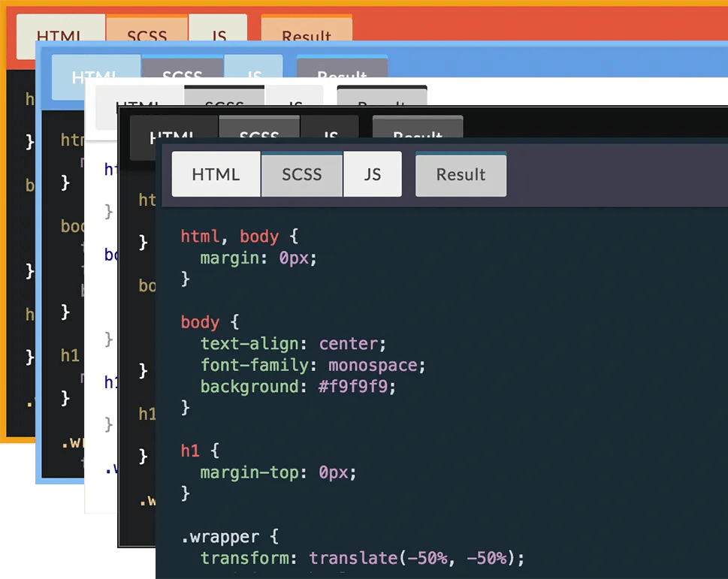The width and height of the screenshot is (728, 579).
Task: Switch to the SCSS tab in the front window
Action: point(301,174)
